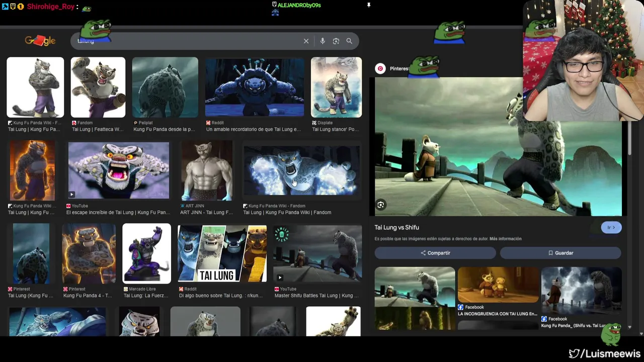Open the Tai Lung vs Shifu title link
The image size is (644, 362).
click(396, 227)
